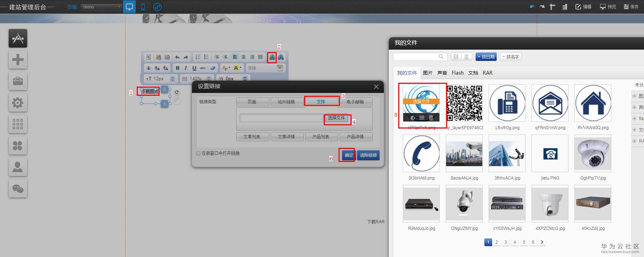This screenshot has height=257, width=644.
Task: Click the round blue logo icon in top bar
Action: 157,7
